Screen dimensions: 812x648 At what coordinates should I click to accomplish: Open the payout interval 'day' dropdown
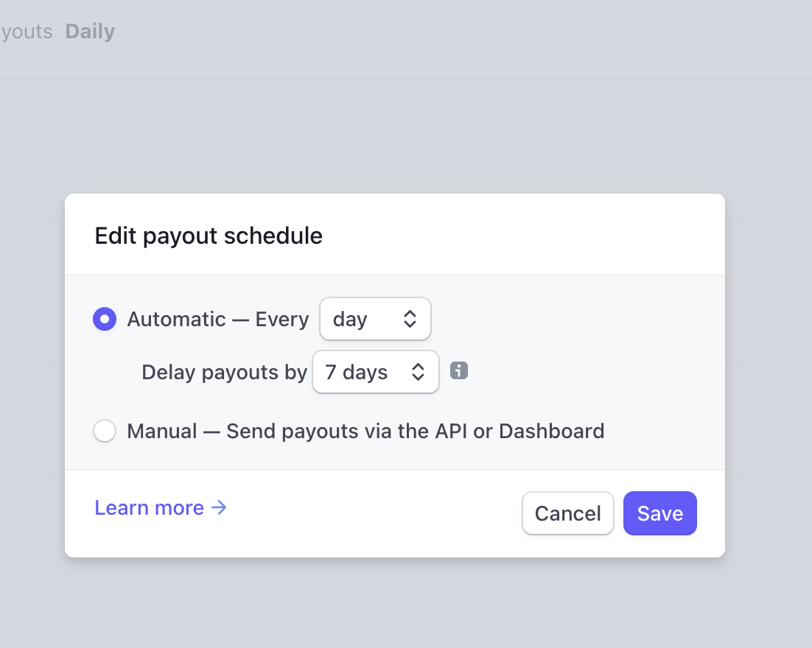click(x=374, y=319)
